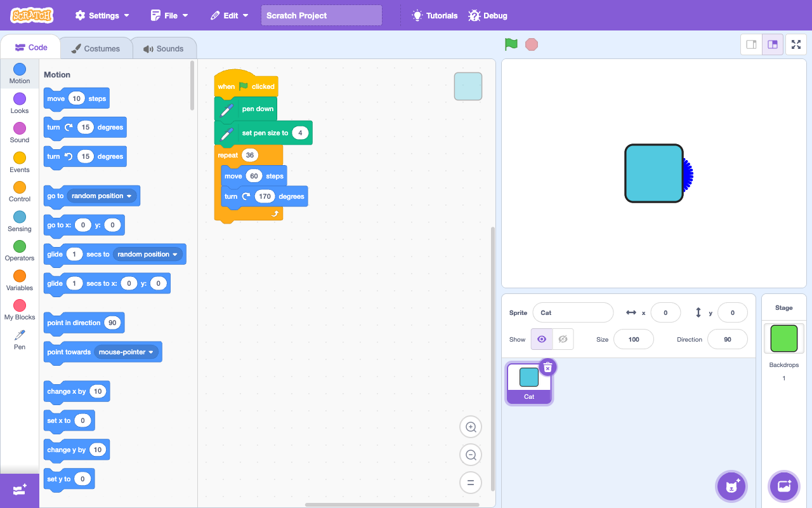Select the Cat sprite thumbnail

click(x=529, y=383)
